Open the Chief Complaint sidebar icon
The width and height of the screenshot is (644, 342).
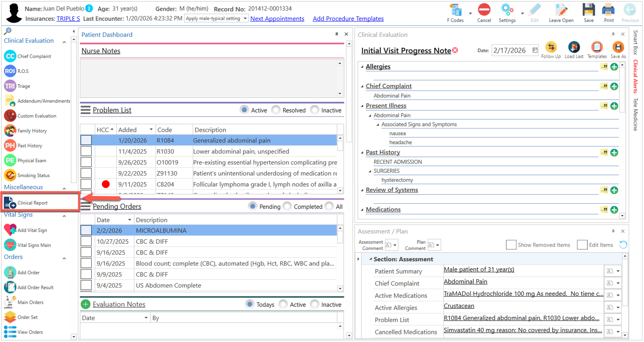10,56
